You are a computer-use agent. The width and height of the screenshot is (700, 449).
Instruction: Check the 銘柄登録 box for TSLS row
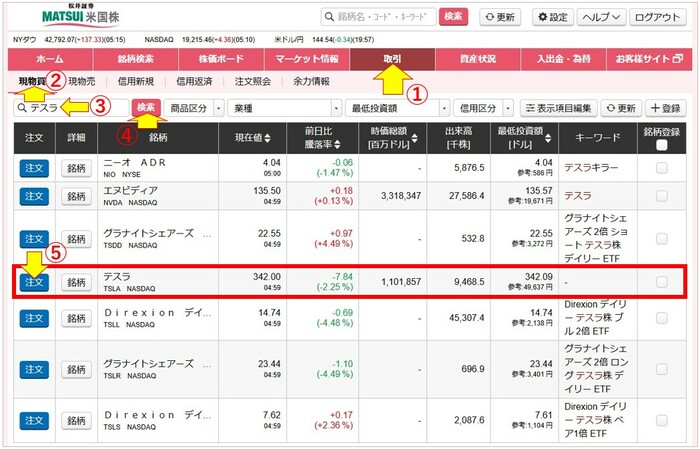[662, 420]
